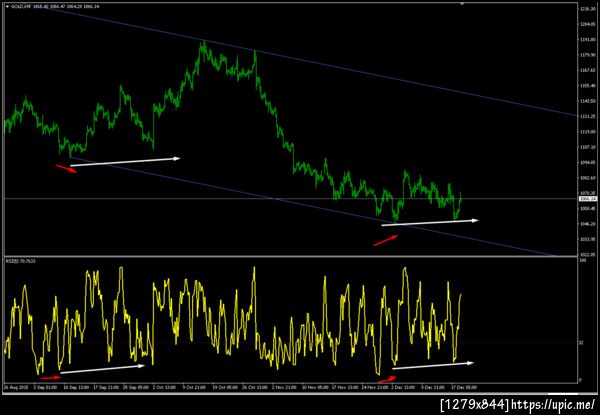The image size is (600, 415).
Task: Click red arrow at RSI panel bottom-left
Action: tap(50, 378)
